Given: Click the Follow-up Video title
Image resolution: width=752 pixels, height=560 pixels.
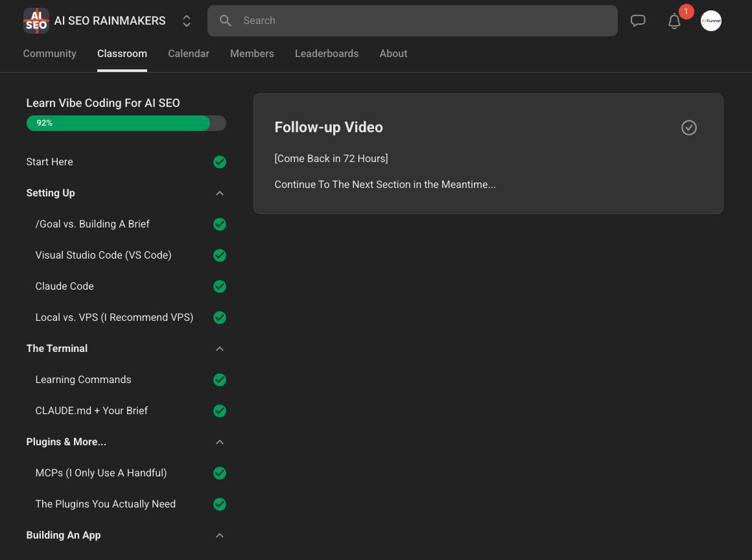Looking at the screenshot, I should [x=329, y=128].
